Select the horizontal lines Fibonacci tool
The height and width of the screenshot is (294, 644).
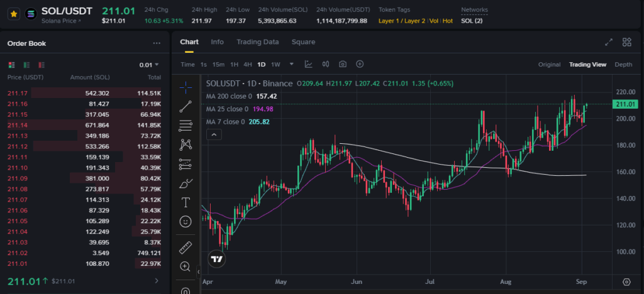(x=186, y=126)
